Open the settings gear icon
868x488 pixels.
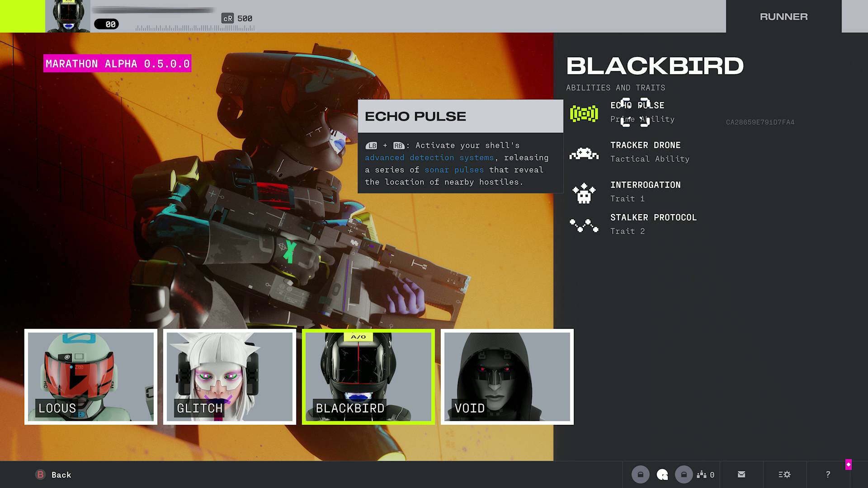pyautogui.click(x=784, y=474)
